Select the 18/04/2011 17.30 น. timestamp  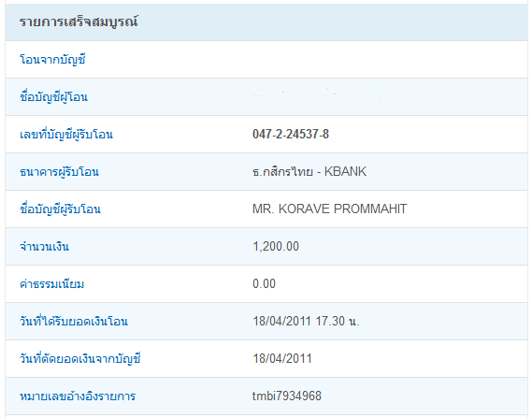[306, 321]
